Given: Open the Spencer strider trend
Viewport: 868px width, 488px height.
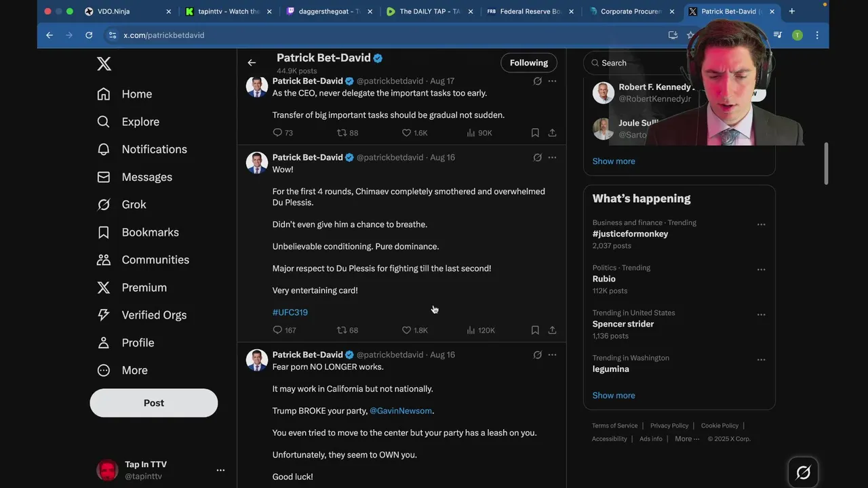Looking at the screenshot, I should (623, 324).
